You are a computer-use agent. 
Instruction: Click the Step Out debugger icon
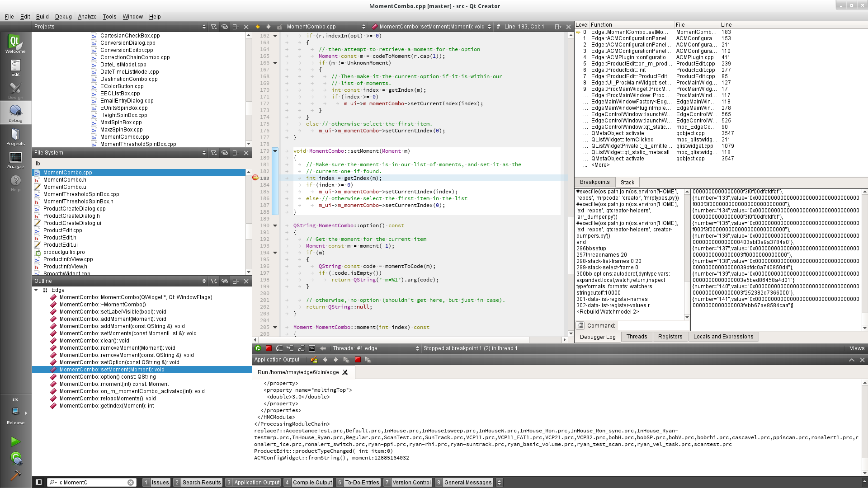(x=301, y=348)
